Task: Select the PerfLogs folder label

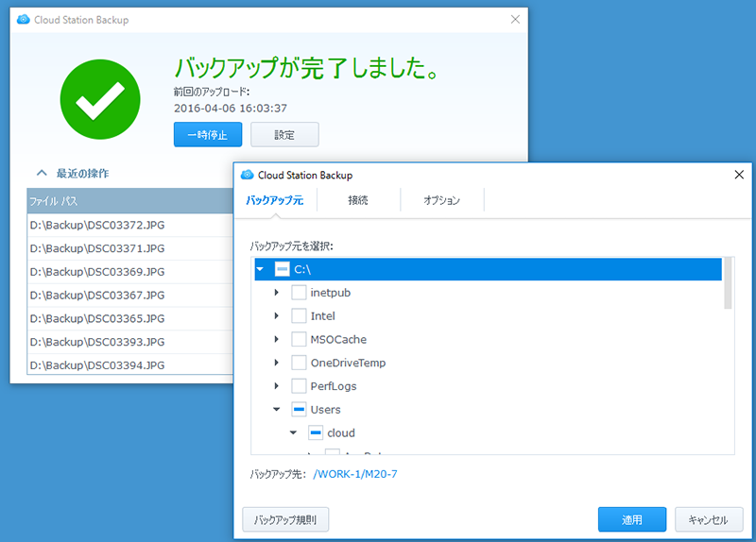Action: click(334, 386)
